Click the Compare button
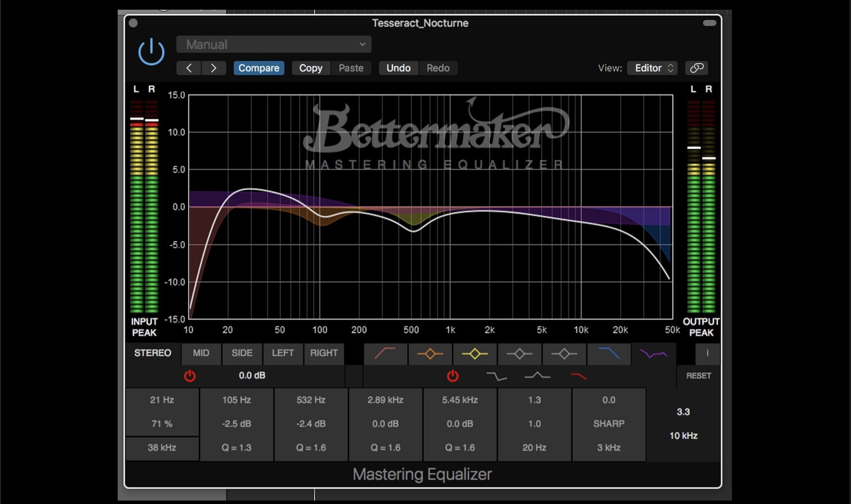The width and height of the screenshot is (851, 504). [x=259, y=68]
